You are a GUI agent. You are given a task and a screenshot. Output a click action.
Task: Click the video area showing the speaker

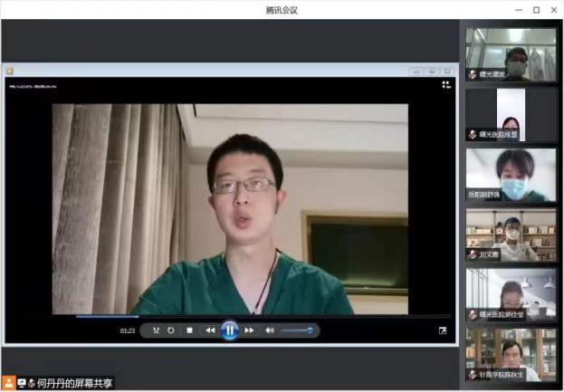coord(230,208)
